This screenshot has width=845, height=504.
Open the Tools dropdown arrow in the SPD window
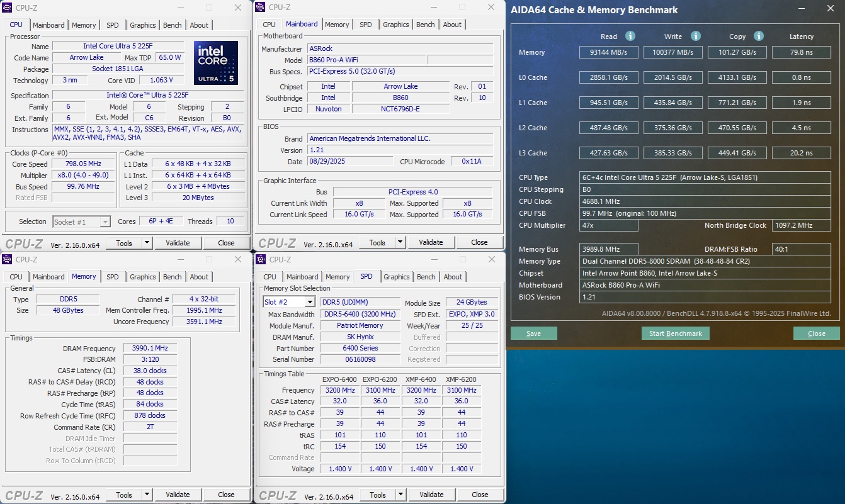point(400,495)
